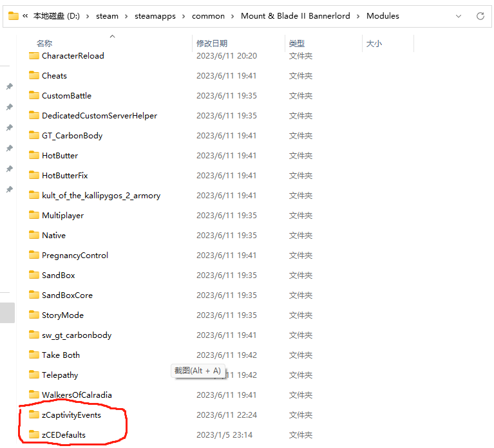Click the folder icon next to Cheats
This screenshot has width=494, height=448.
[34, 75]
